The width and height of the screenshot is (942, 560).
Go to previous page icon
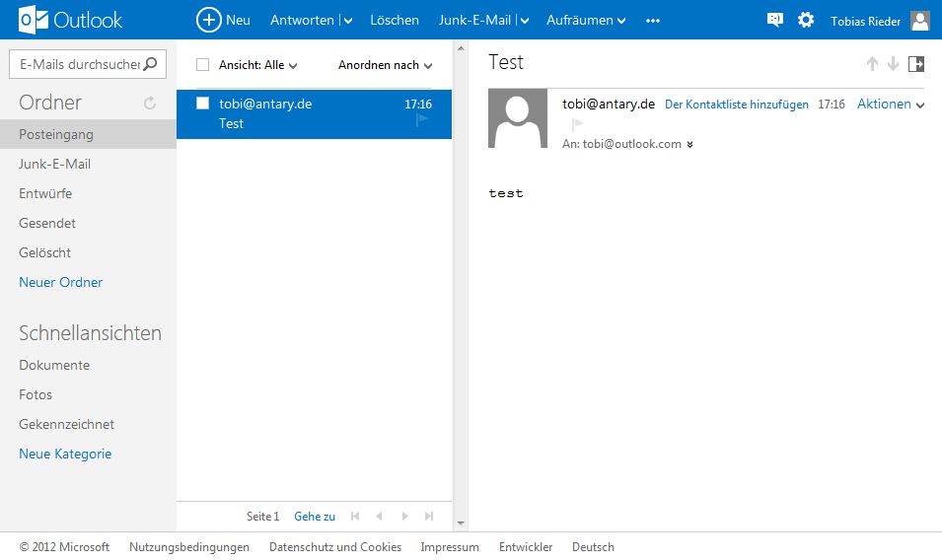[x=379, y=517]
